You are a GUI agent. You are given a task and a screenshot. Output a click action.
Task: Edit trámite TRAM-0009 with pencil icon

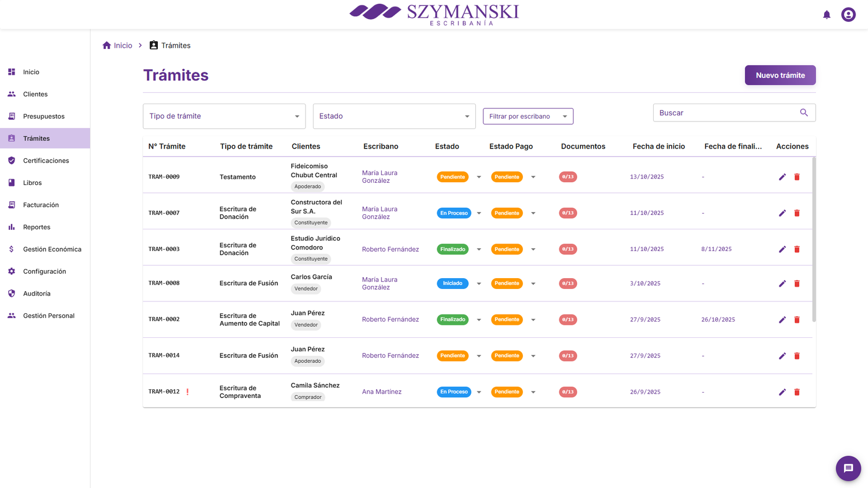pos(782,177)
